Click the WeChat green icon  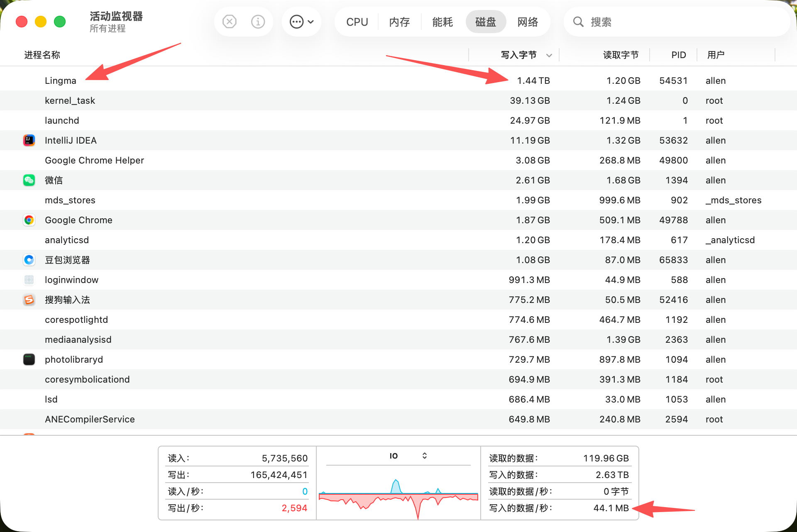point(29,180)
